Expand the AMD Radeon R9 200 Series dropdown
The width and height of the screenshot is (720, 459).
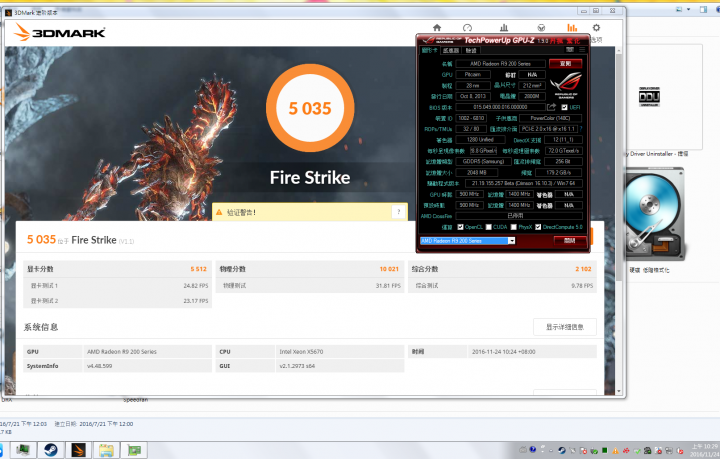tap(512, 241)
